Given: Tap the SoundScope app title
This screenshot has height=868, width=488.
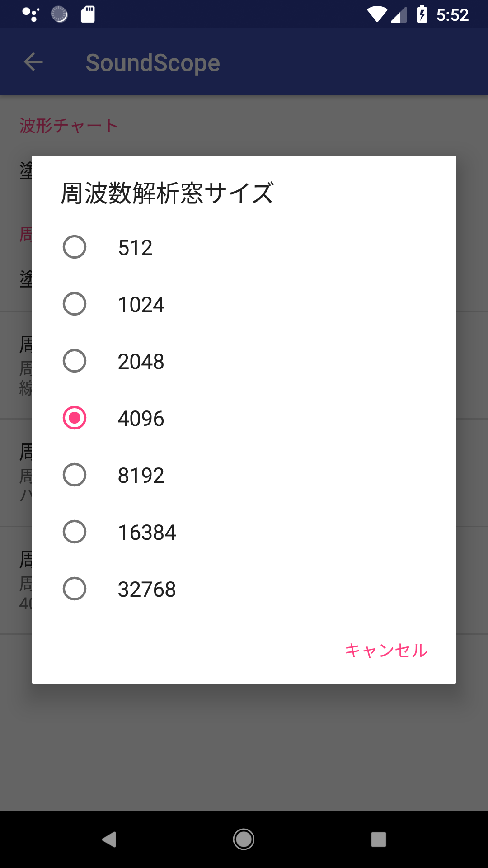Looking at the screenshot, I should point(153,63).
